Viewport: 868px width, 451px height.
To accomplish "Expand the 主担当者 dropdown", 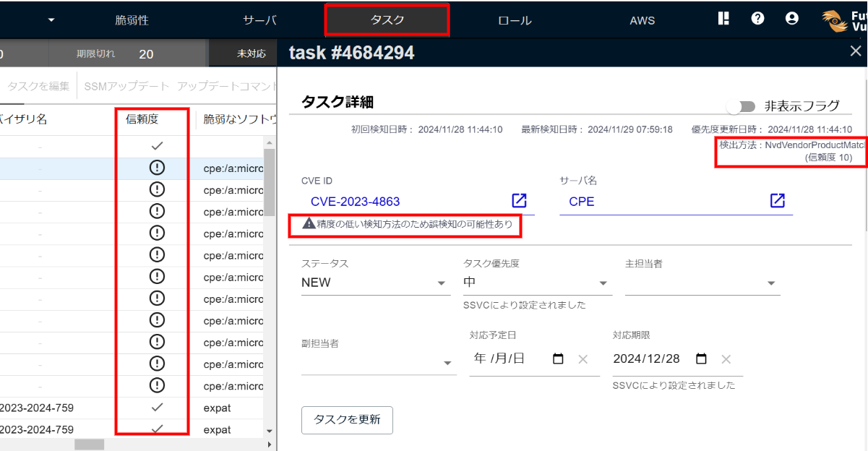I will tap(771, 283).
